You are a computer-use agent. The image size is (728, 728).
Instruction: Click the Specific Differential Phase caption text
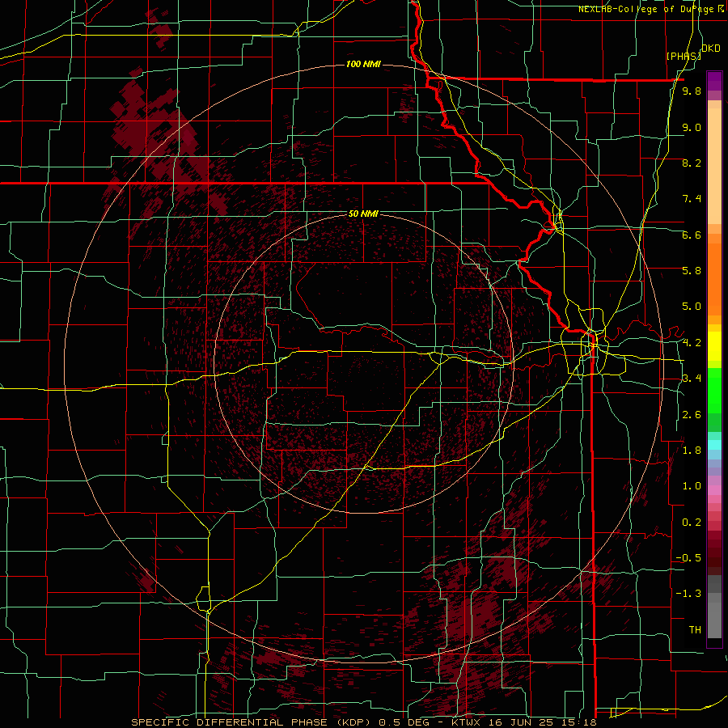coord(363,722)
